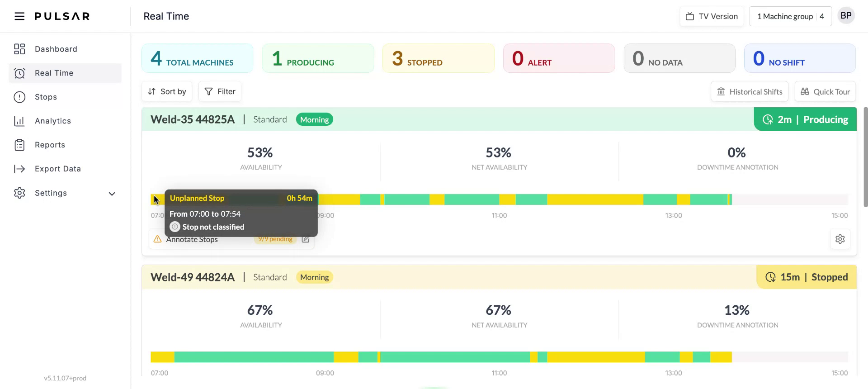868x389 pixels.
Task: Open the 1 Machine group selector
Action: click(x=790, y=16)
